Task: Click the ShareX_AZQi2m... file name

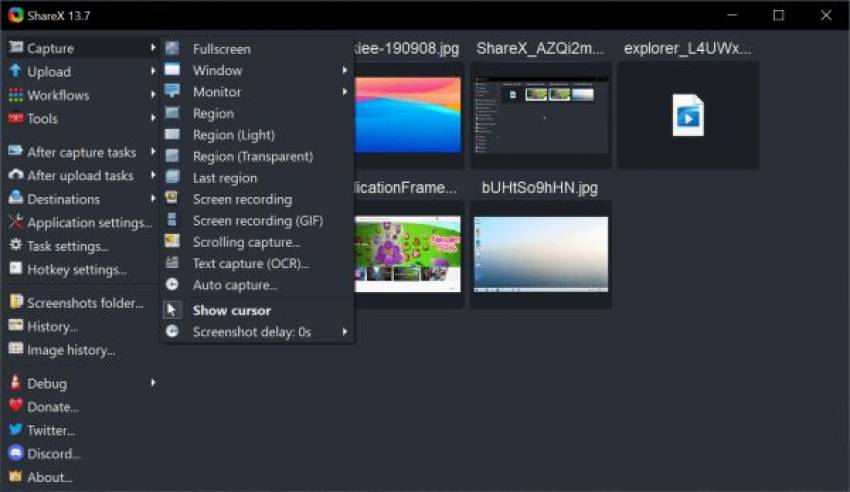Action: click(x=540, y=48)
